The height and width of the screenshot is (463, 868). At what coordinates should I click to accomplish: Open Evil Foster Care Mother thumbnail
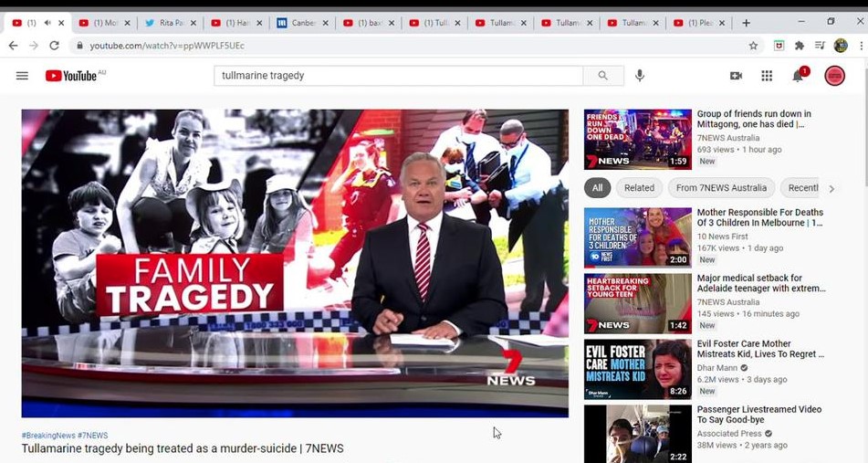(638, 370)
